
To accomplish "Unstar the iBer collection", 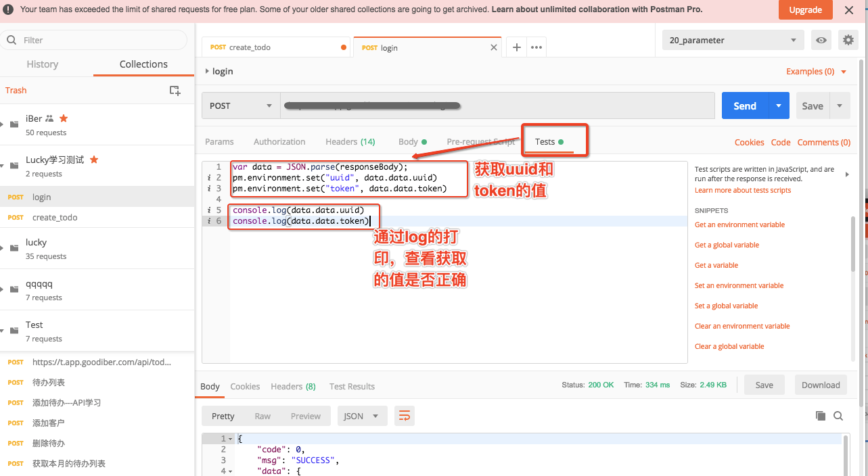I will click(64, 118).
